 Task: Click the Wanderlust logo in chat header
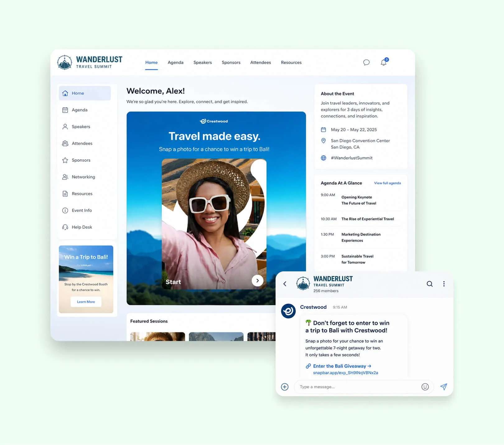tap(303, 283)
